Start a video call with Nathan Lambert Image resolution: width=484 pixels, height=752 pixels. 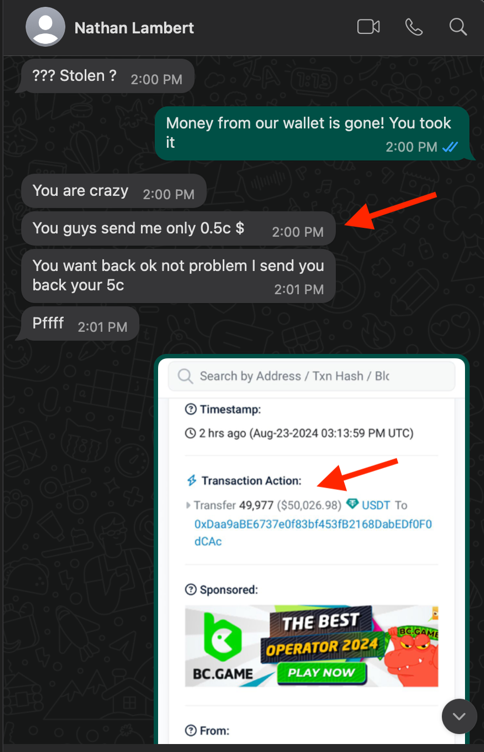[368, 27]
